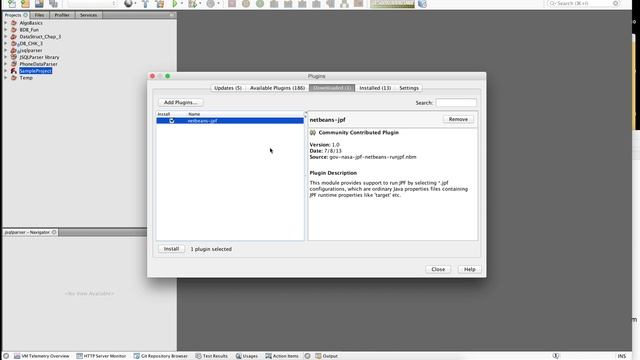The height and width of the screenshot is (360, 640).
Task: Click the DataStruct_Chap_3 project icon
Action: pyautogui.click(x=14, y=37)
